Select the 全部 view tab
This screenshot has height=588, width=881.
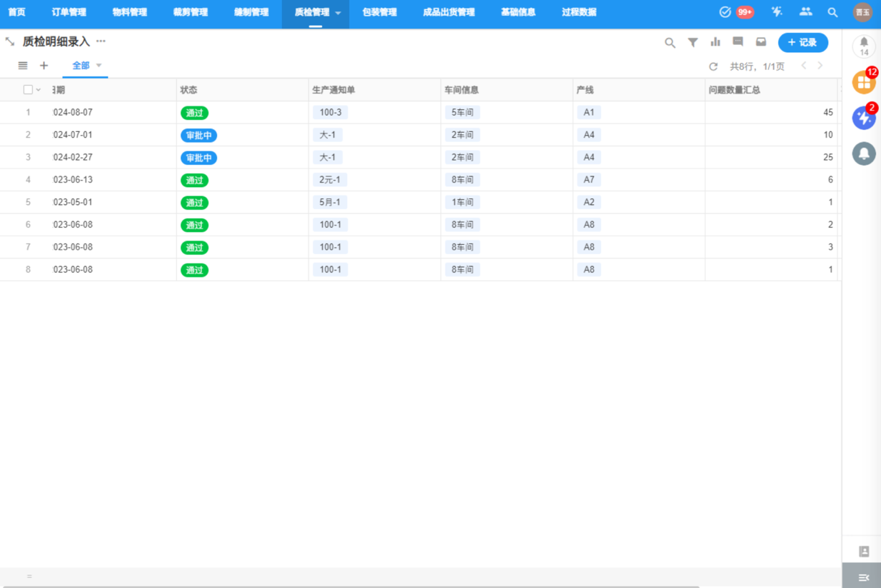pyautogui.click(x=81, y=66)
